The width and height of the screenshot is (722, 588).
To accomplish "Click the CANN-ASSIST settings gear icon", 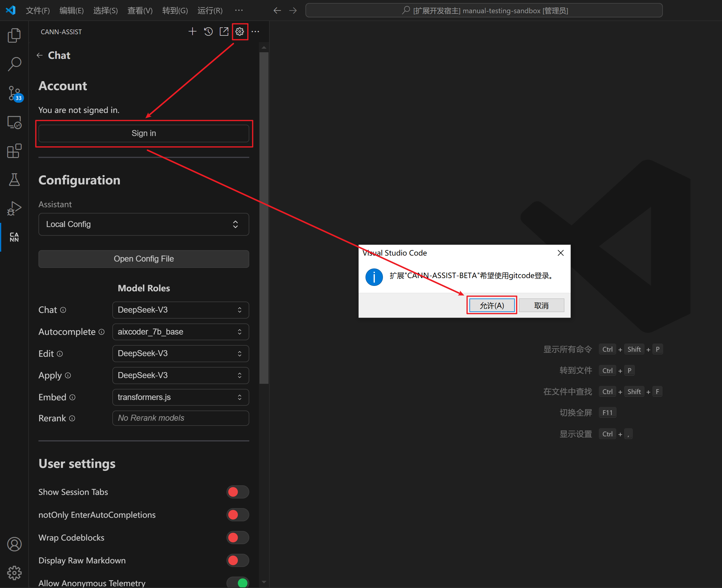I will pos(240,32).
